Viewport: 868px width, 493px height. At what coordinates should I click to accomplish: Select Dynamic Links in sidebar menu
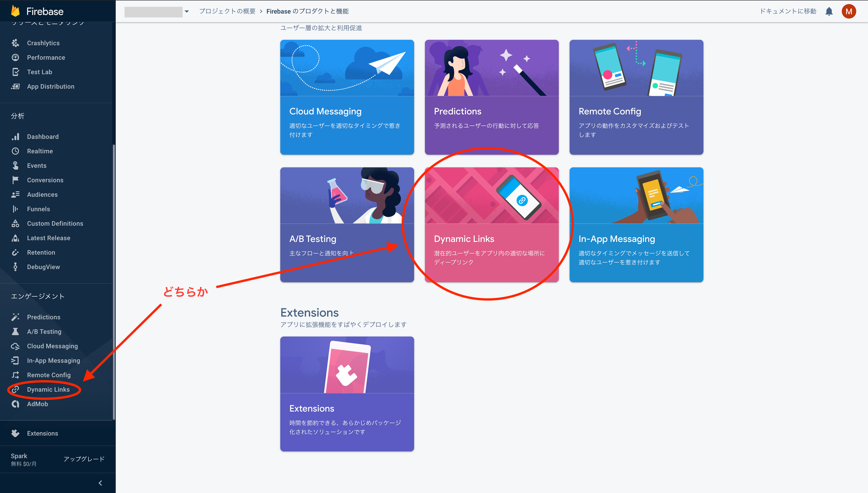pos(48,389)
